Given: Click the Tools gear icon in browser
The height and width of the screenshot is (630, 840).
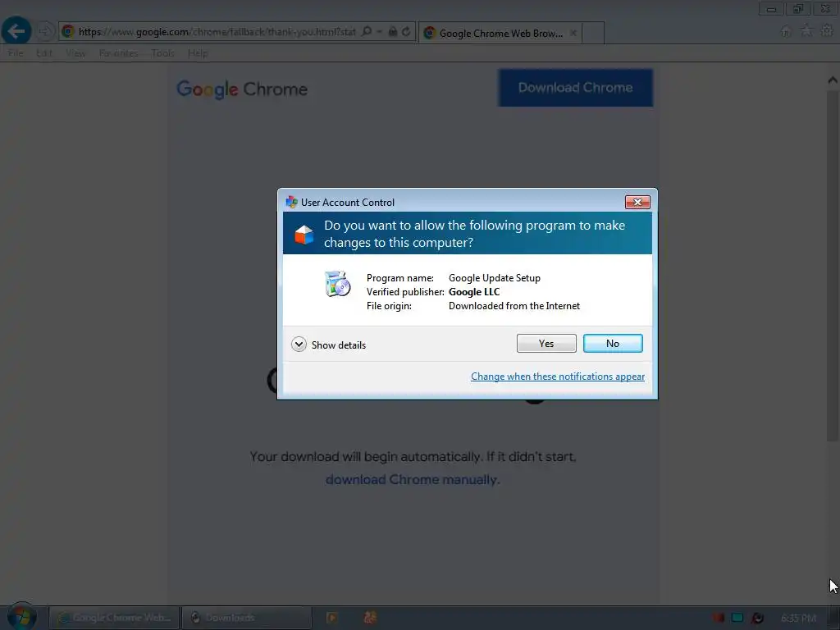Looking at the screenshot, I should [x=827, y=30].
